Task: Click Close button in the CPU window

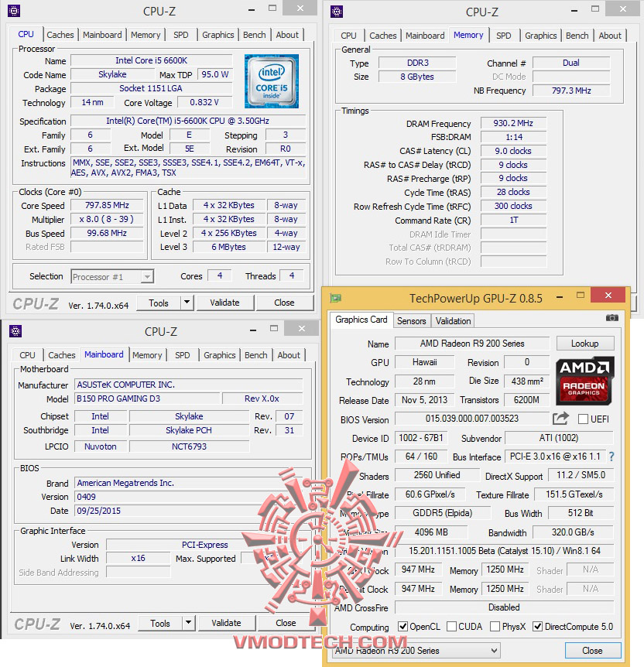Action: tap(284, 303)
